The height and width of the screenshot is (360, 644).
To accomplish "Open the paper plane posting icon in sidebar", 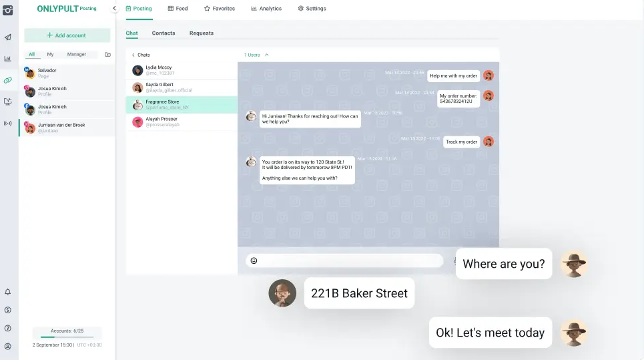I will pos(8,37).
